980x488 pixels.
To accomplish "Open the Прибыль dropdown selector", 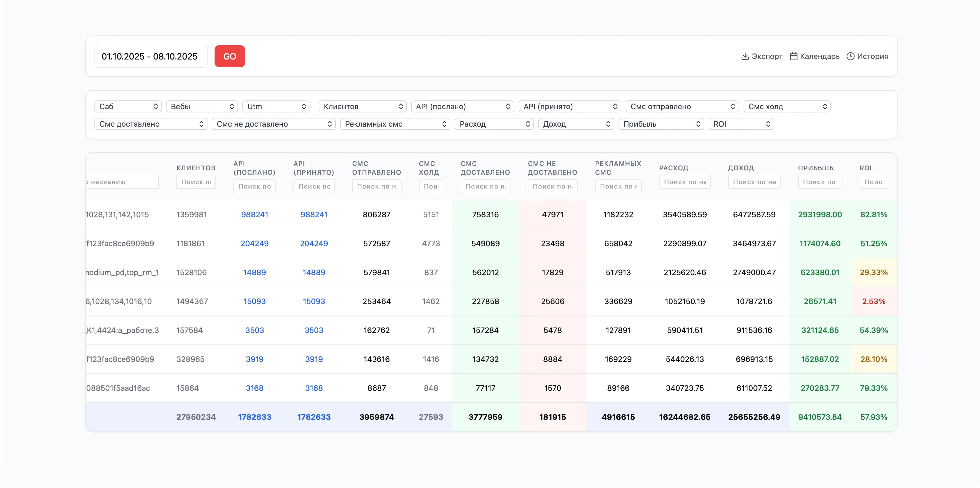I will tap(661, 124).
